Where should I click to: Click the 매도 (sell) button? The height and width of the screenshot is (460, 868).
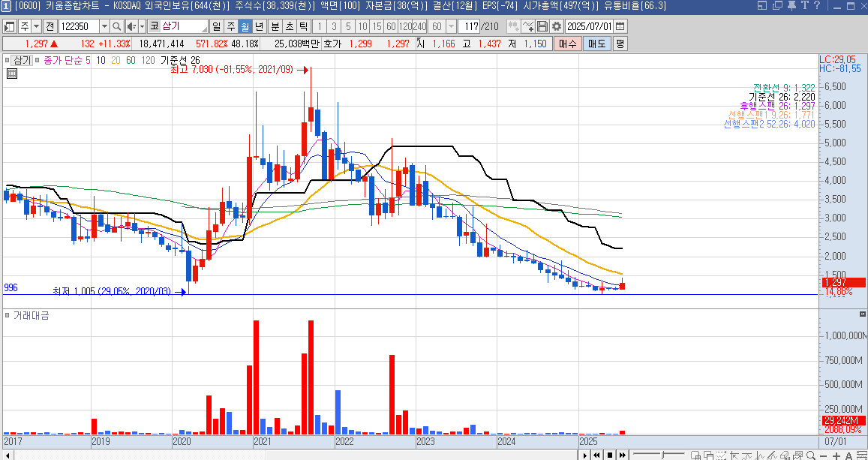[596, 44]
